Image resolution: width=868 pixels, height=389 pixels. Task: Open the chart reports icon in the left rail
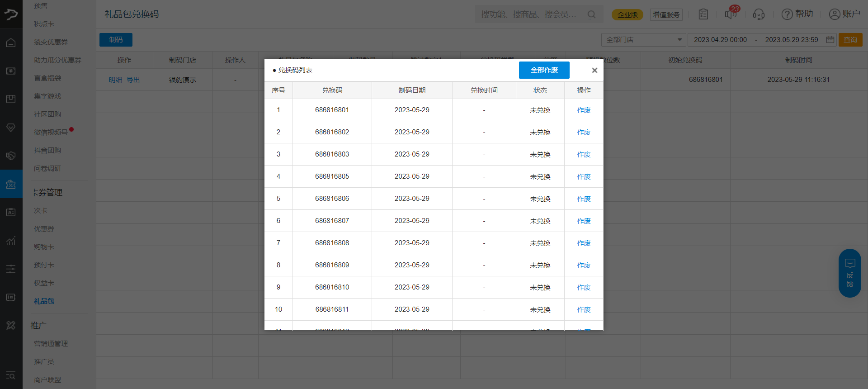[x=11, y=241]
